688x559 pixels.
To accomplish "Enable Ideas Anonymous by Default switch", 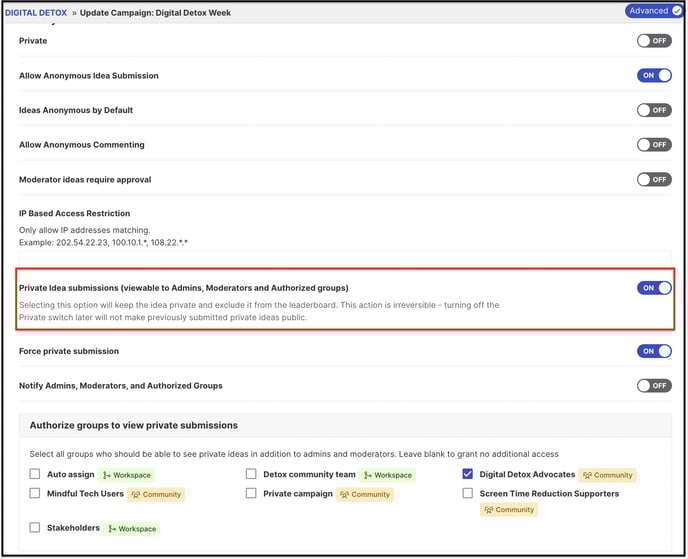I will pyautogui.click(x=654, y=110).
